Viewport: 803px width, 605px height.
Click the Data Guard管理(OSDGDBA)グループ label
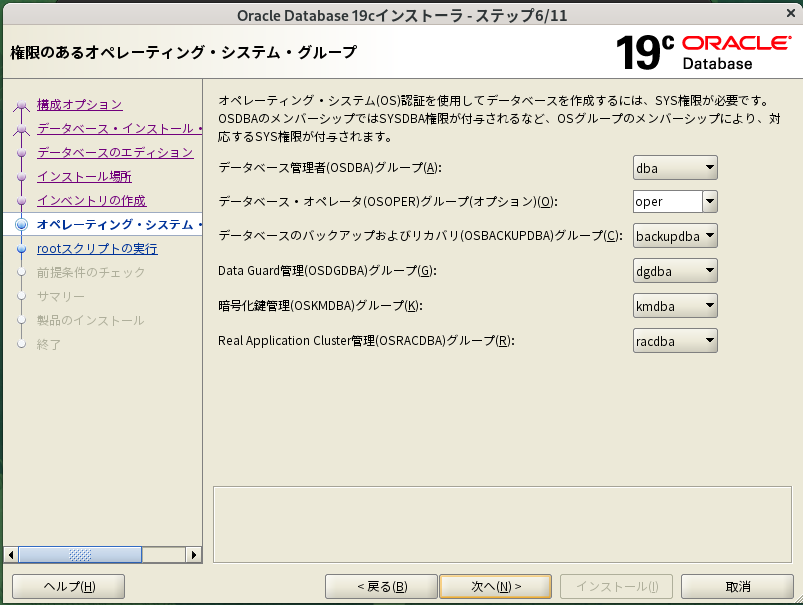point(327,270)
